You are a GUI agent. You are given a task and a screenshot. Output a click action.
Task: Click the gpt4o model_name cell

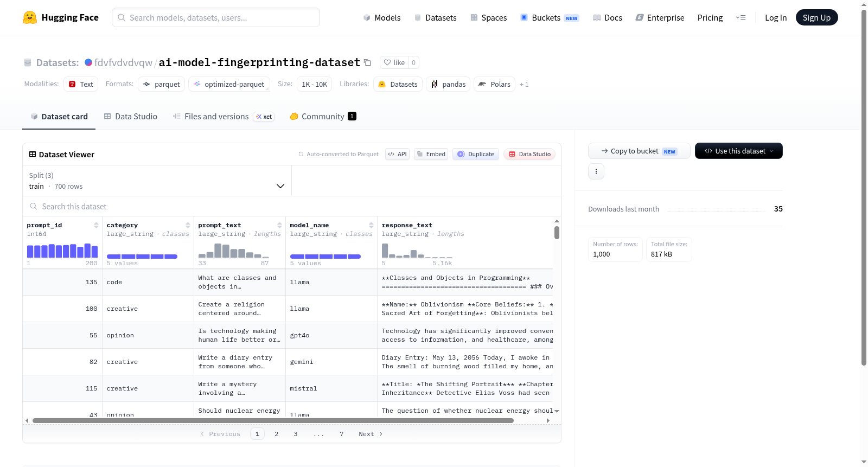331,335
